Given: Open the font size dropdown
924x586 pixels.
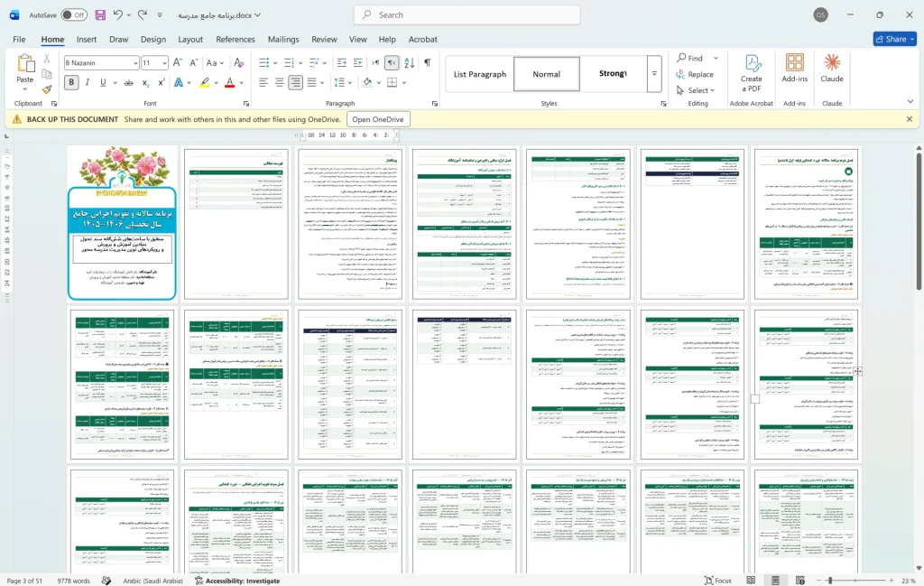Looking at the screenshot, I should pyautogui.click(x=164, y=63).
